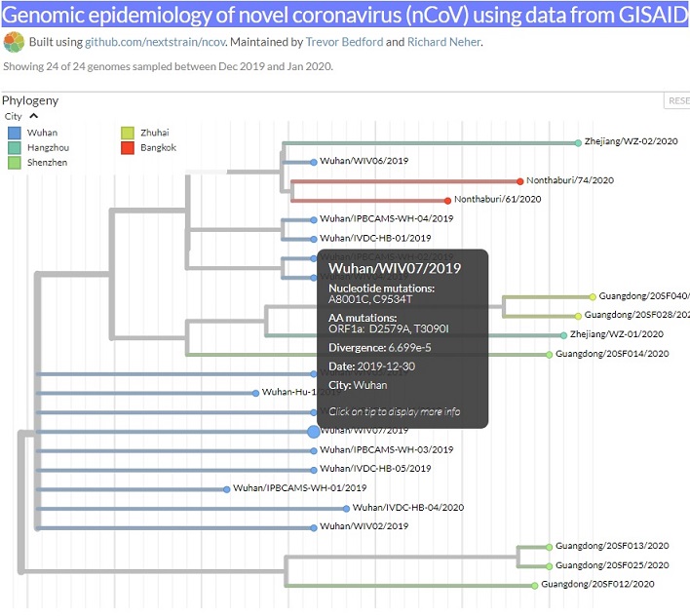The height and width of the screenshot is (616, 690).
Task: Select the Wuhan/WIV02/2019 tip node
Action: pyautogui.click(x=314, y=526)
